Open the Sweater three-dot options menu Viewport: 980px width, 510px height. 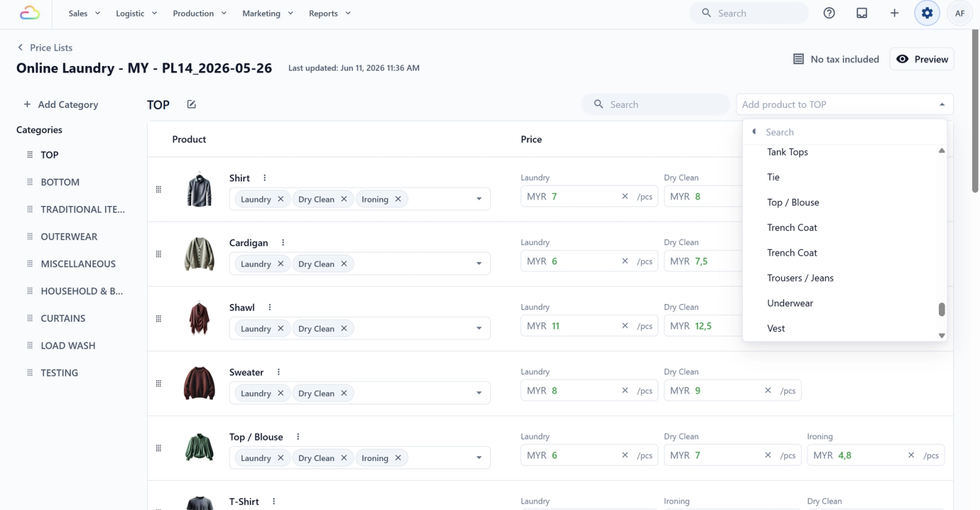click(x=279, y=372)
